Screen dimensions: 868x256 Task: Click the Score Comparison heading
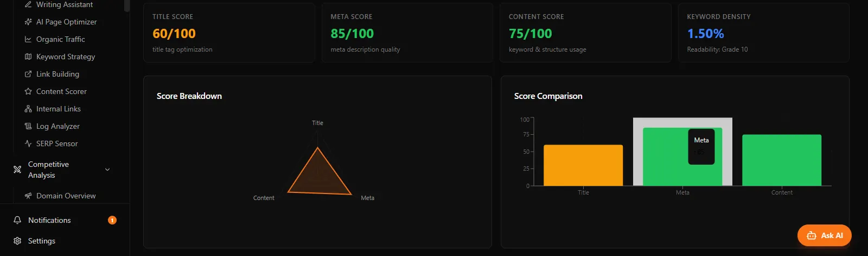coord(548,96)
